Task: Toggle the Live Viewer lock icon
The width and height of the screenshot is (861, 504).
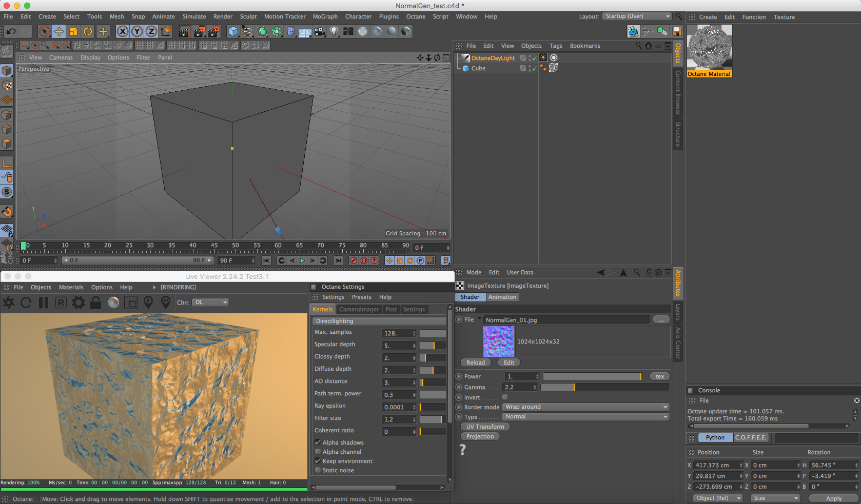Action: [x=96, y=303]
